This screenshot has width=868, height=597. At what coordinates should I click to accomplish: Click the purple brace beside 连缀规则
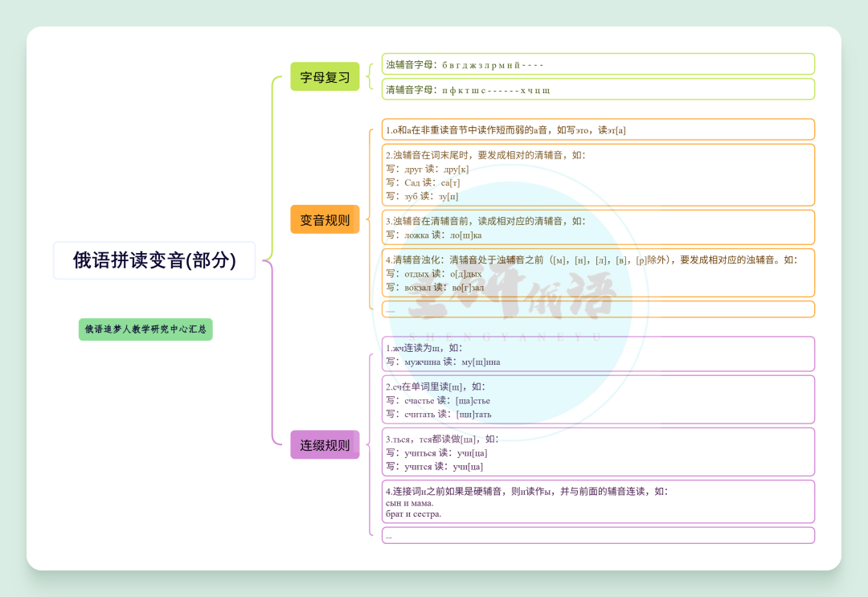(x=369, y=444)
